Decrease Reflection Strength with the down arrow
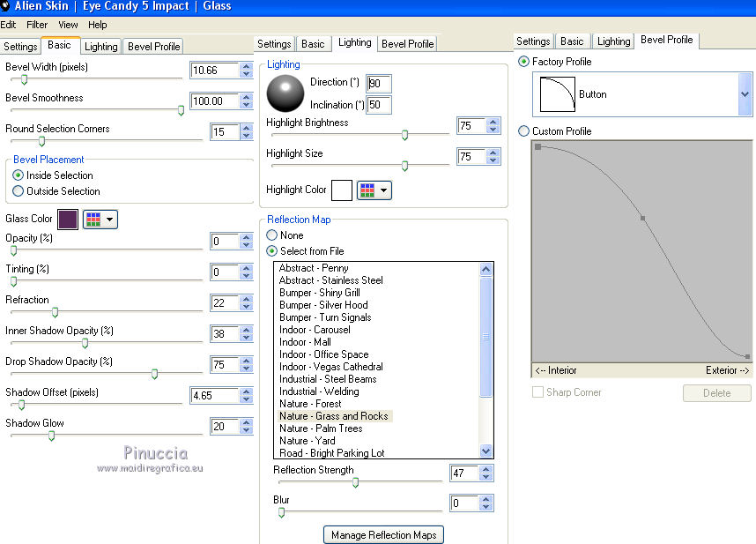This screenshot has height=544, width=756. coord(487,478)
